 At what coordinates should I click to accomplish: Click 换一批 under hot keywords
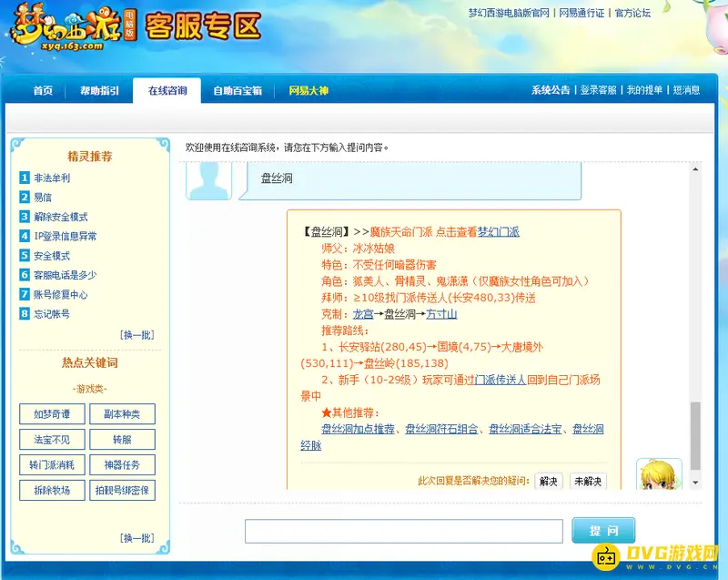(x=137, y=538)
